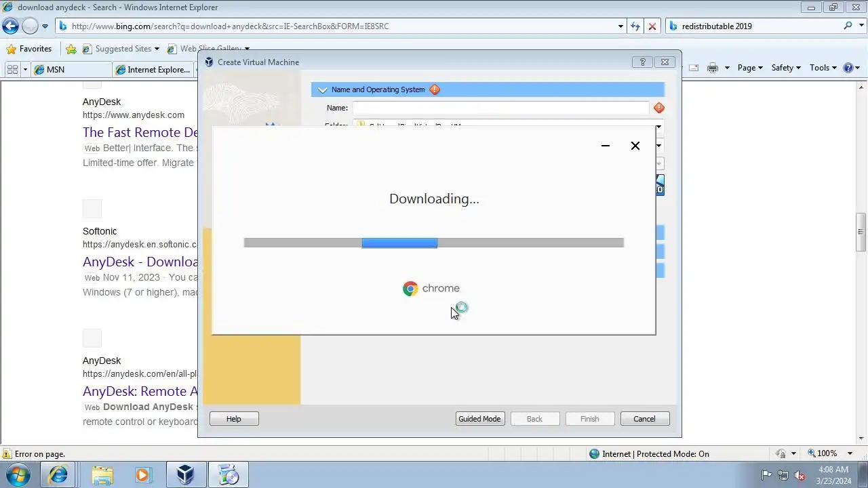The width and height of the screenshot is (868, 488).
Task: Open the search provider dropdown arrow
Action: 860,26
